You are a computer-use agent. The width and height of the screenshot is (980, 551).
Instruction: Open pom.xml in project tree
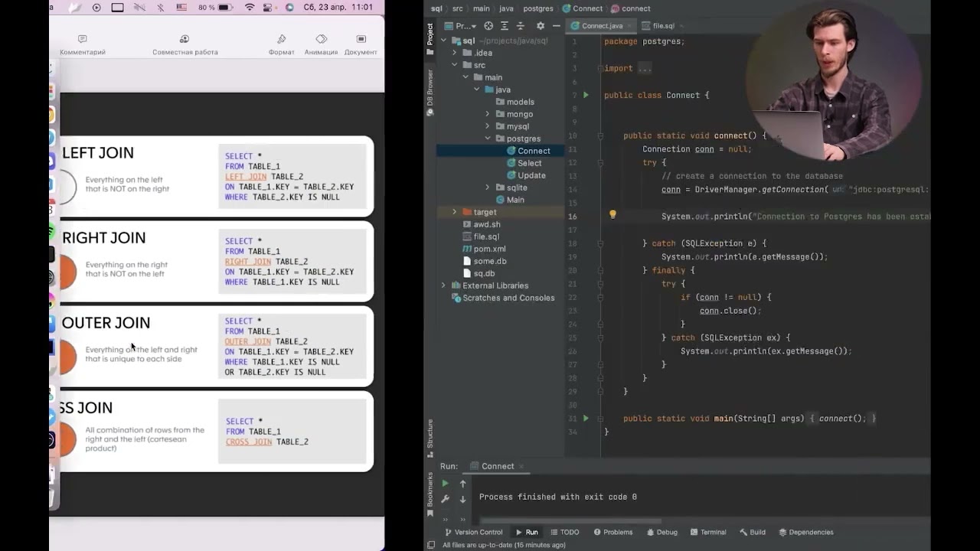[x=484, y=249]
